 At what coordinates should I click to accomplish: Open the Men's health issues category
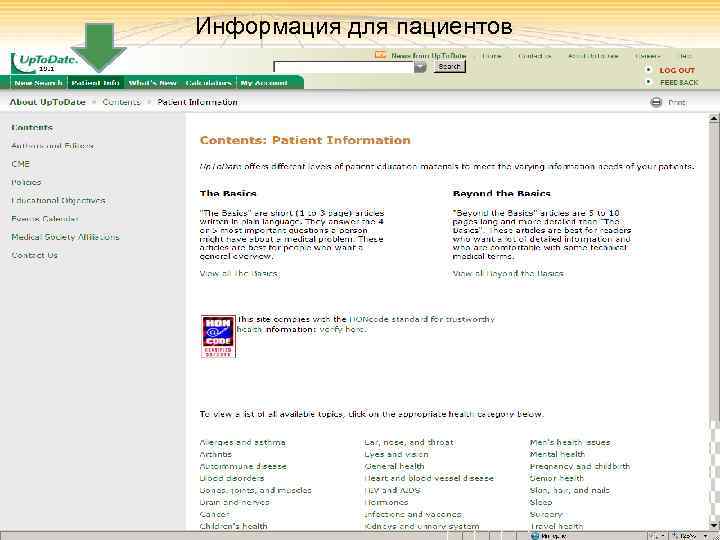pos(570,443)
